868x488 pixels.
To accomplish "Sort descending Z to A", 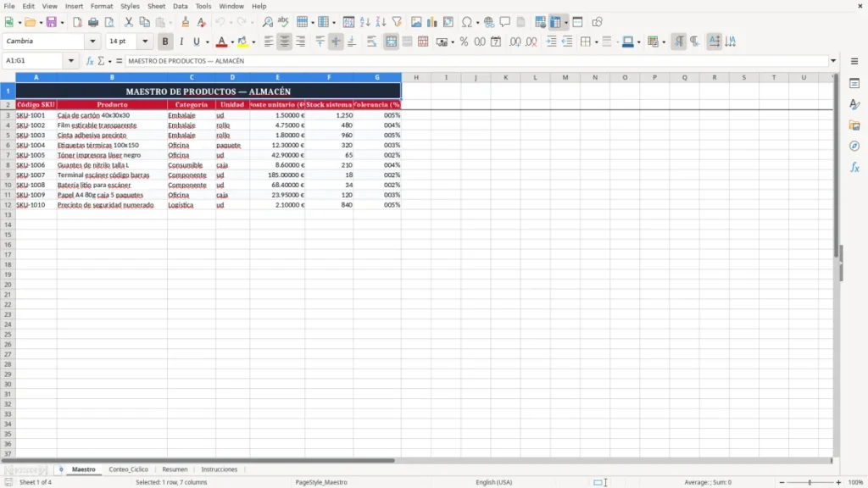I will click(x=381, y=22).
